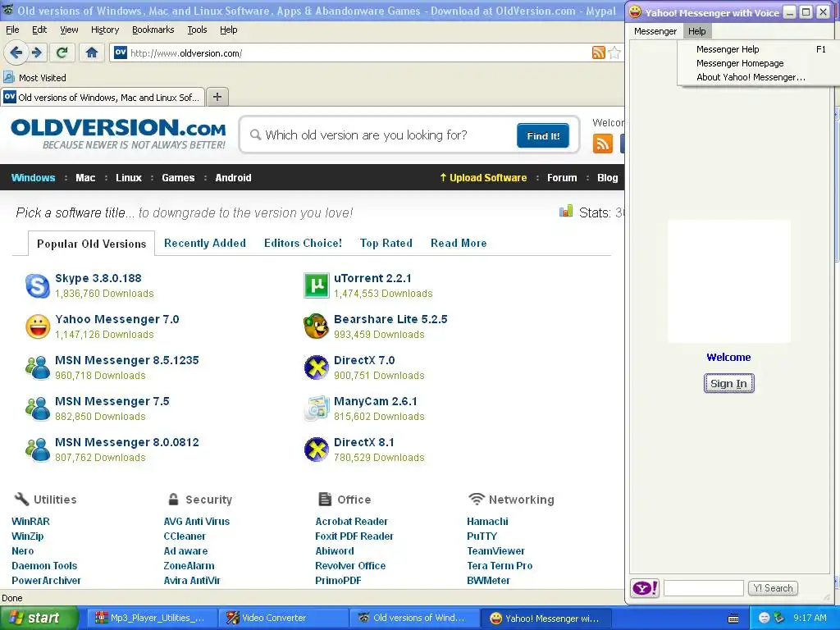This screenshot has height=630, width=840.
Task: Open the TeamViewer networking link
Action: pyautogui.click(x=496, y=550)
